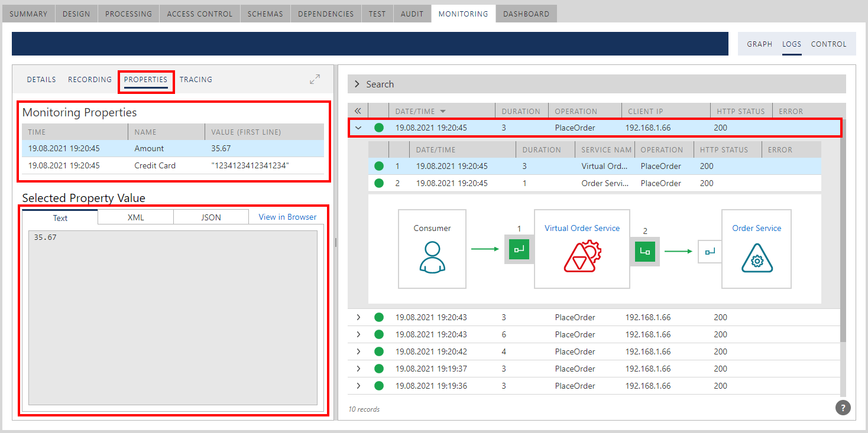868x433 pixels.
Task: Click the Order Service gear triangle icon
Action: click(757, 258)
